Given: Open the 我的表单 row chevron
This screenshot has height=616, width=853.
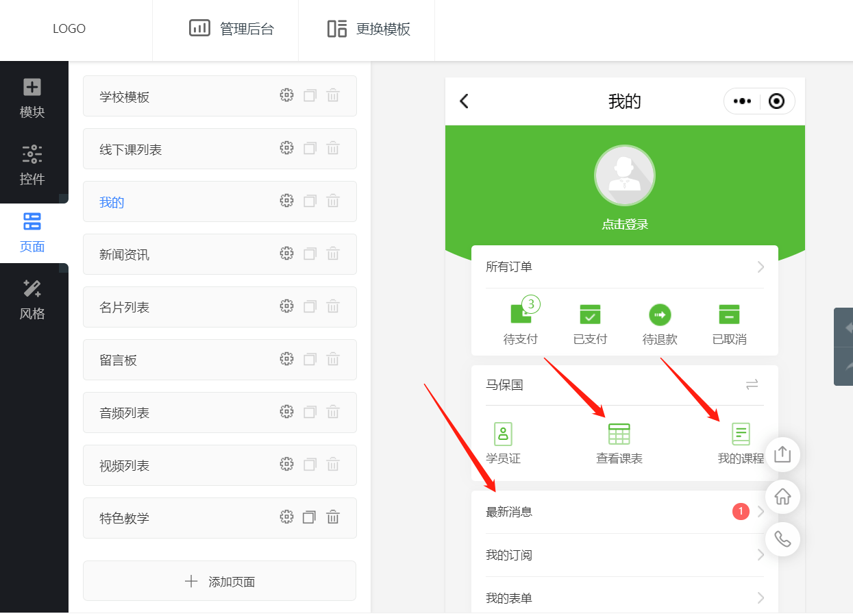Looking at the screenshot, I should coord(761,597).
